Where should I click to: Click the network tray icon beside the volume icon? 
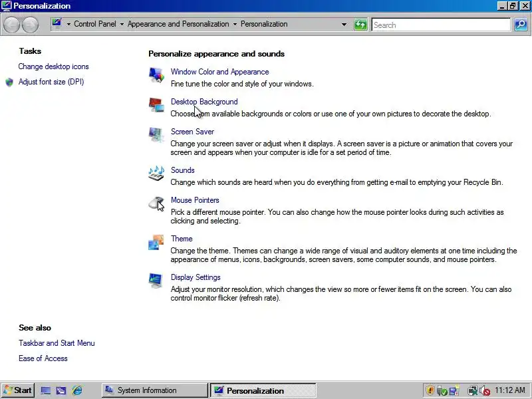(473, 390)
